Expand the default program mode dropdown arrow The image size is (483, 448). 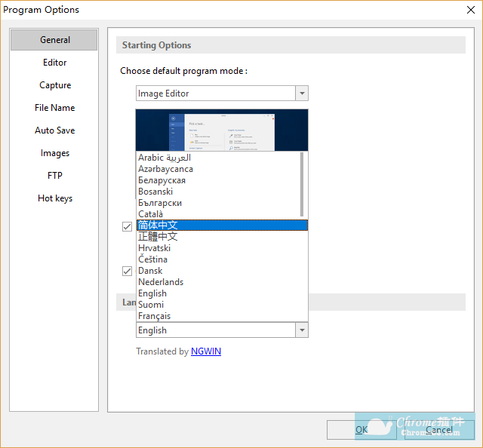302,94
